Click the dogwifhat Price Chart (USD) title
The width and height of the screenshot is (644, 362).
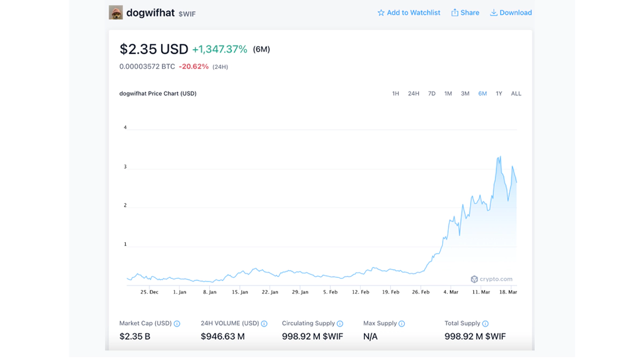(x=158, y=94)
